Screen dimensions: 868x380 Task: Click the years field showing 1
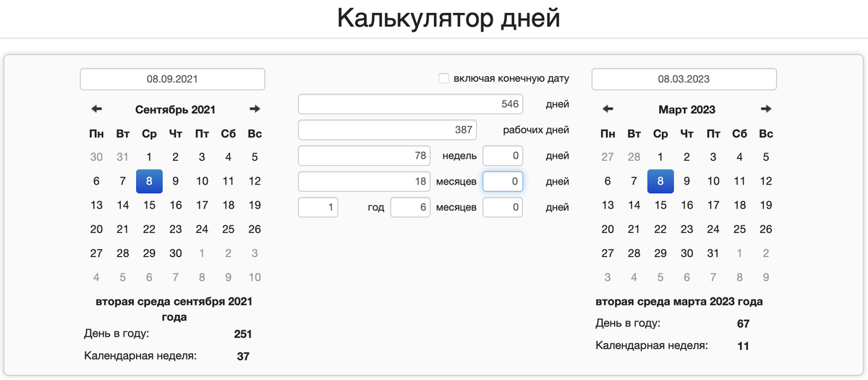coord(318,208)
